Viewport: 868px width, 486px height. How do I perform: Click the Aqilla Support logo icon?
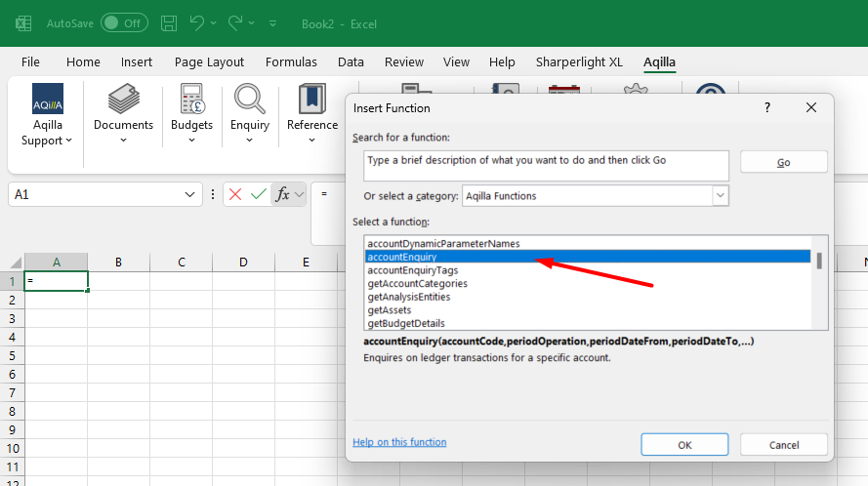(x=48, y=101)
